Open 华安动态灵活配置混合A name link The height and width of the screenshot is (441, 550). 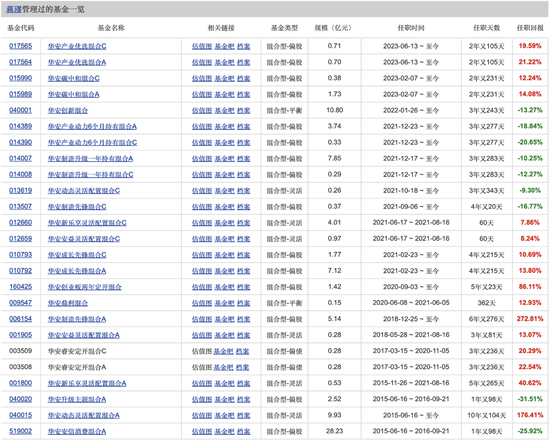83,415
